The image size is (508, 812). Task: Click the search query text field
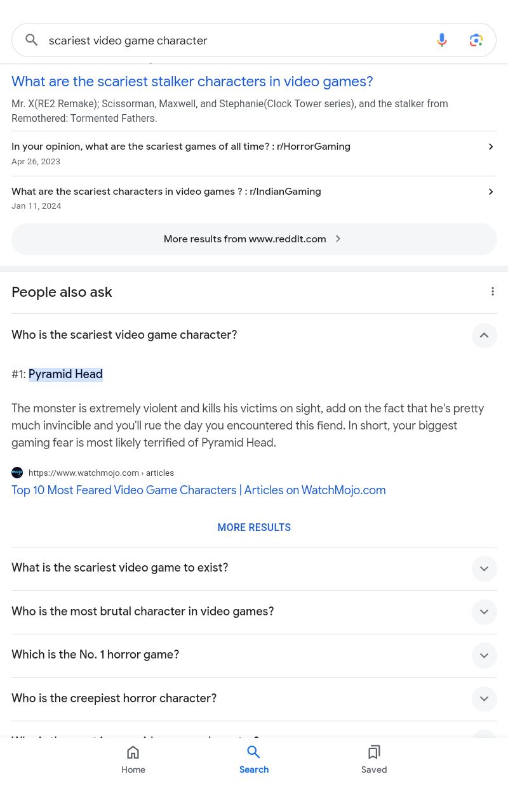[x=235, y=40]
